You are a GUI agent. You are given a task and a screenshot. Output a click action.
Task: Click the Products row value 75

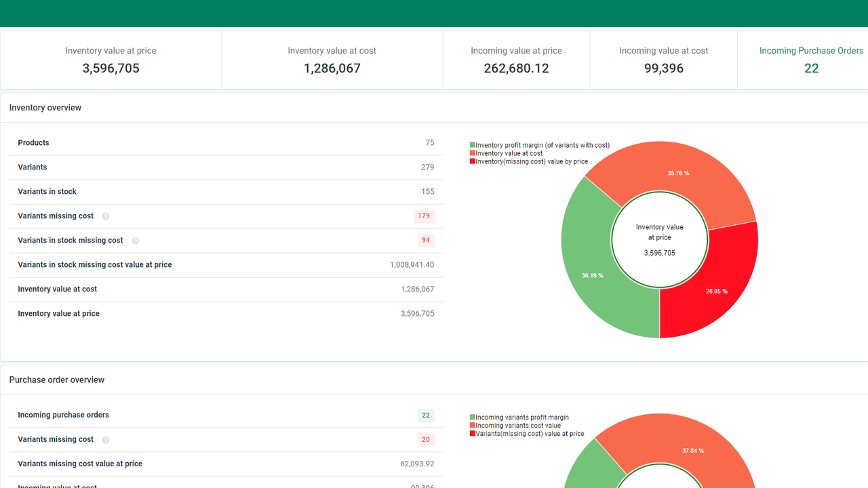point(430,143)
